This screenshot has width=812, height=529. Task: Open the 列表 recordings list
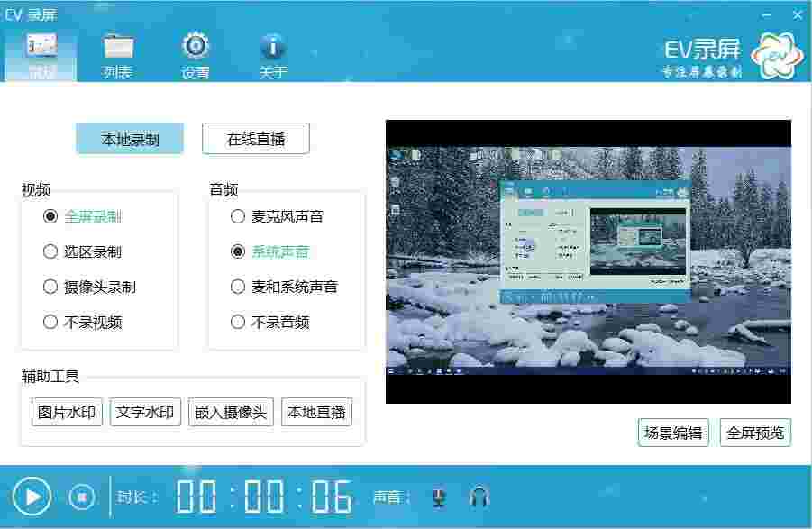tap(118, 52)
